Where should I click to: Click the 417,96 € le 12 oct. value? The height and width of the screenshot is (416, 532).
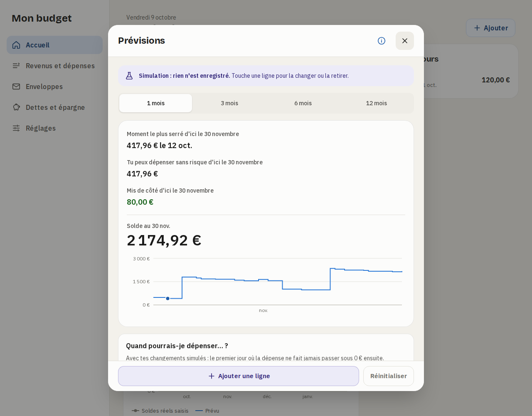coord(160,146)
